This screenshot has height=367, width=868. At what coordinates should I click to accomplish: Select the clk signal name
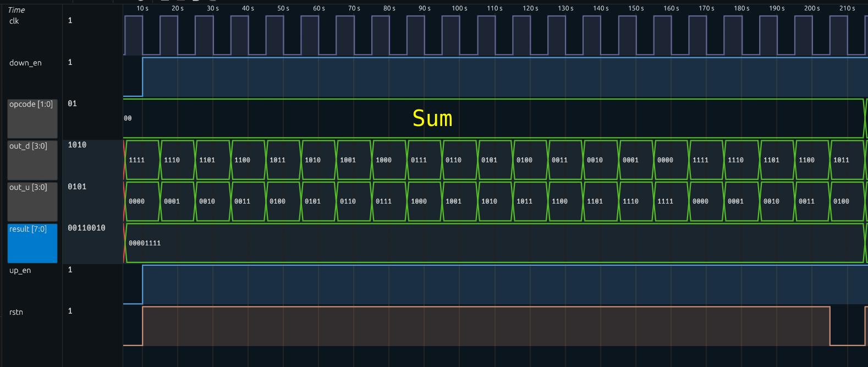coord(14,21)
